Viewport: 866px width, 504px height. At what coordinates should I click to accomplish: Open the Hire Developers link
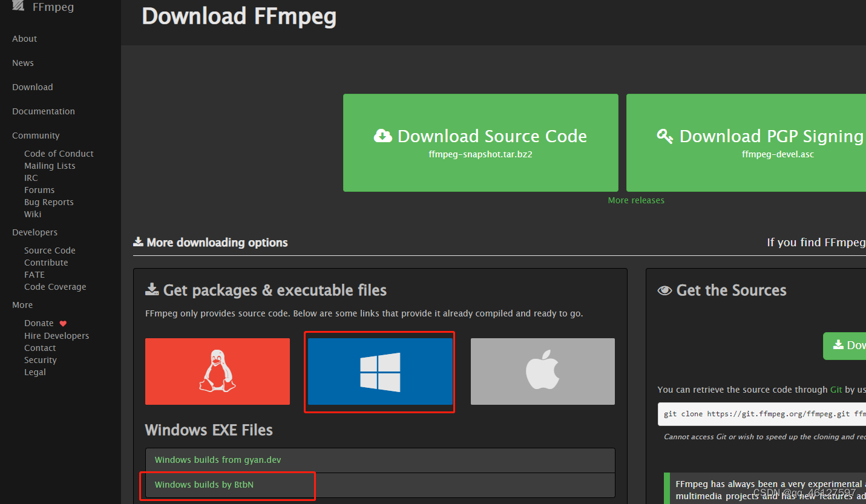(x=56, y=336)
